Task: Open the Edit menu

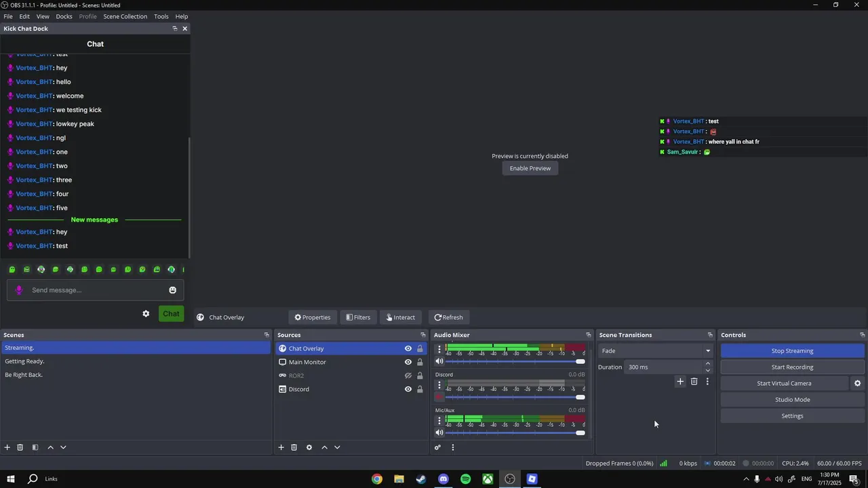Action: coord(24,16)
